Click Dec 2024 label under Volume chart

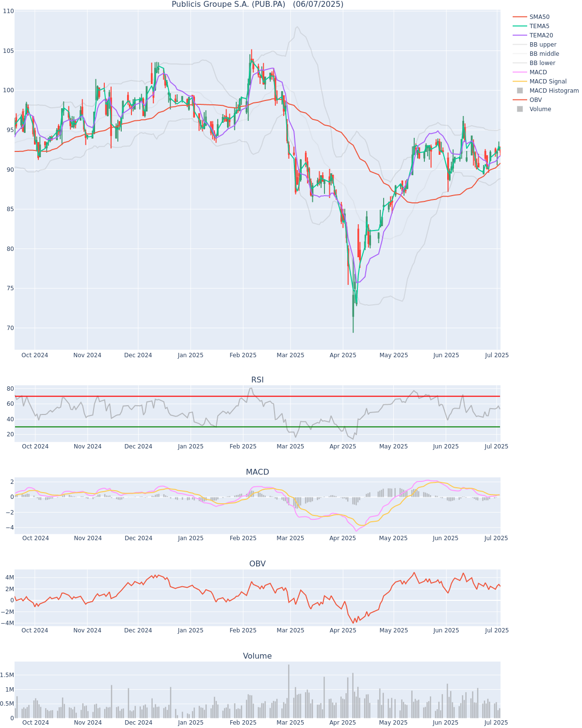click(138, 723)
